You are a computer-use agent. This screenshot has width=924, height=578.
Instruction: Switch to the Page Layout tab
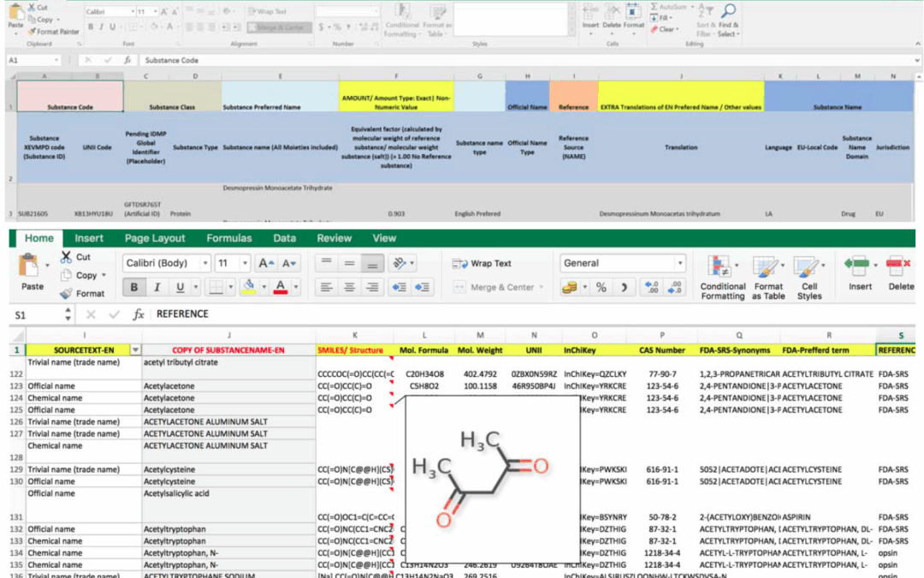155,238
